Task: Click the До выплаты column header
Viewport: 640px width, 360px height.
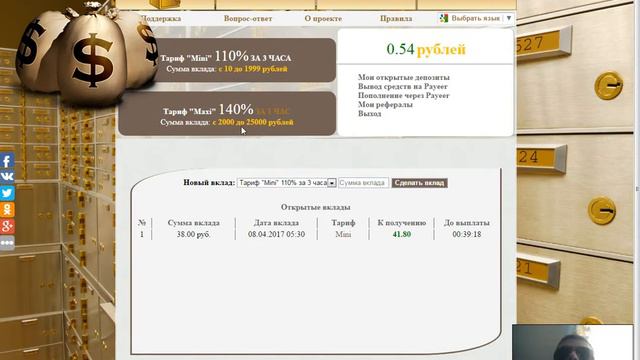Action: pos(467,223)
